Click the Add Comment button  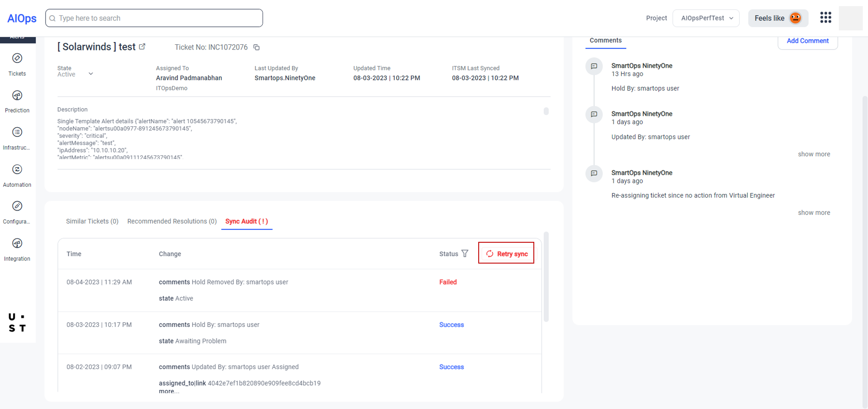click(807, 41)
